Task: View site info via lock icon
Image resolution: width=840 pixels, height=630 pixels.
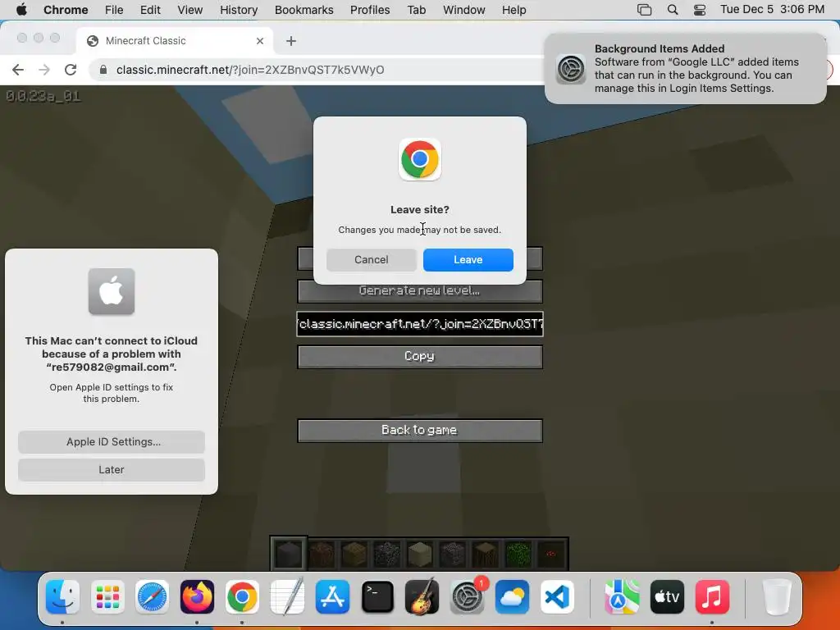Action: click(103, 70)
